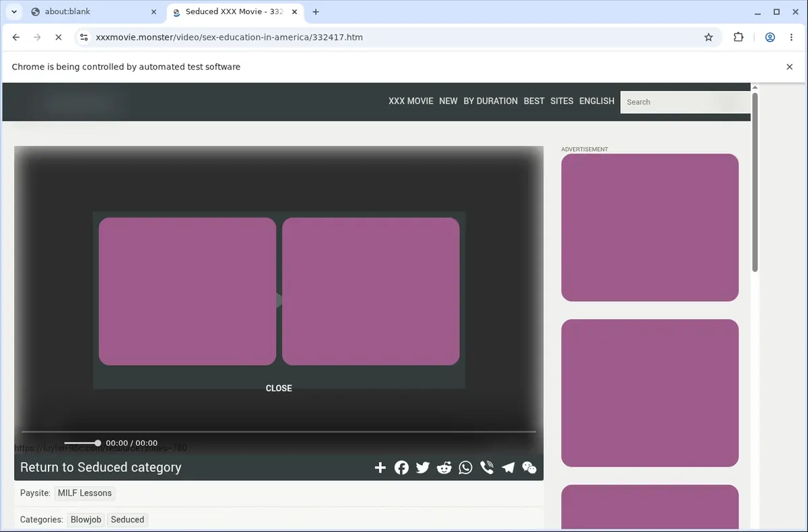This screenshot has width=808, height=532.
Task: Click the video progress bar
Action: [279, 431]
